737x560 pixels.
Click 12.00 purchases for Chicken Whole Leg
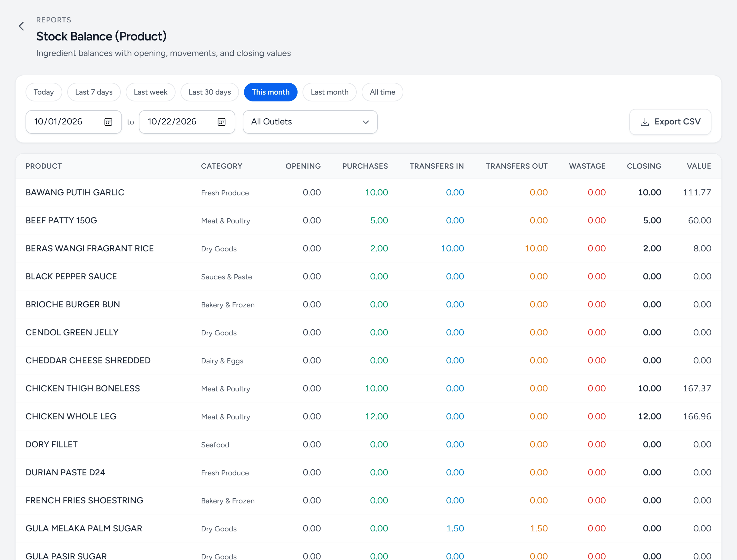(x=377, y=417)
